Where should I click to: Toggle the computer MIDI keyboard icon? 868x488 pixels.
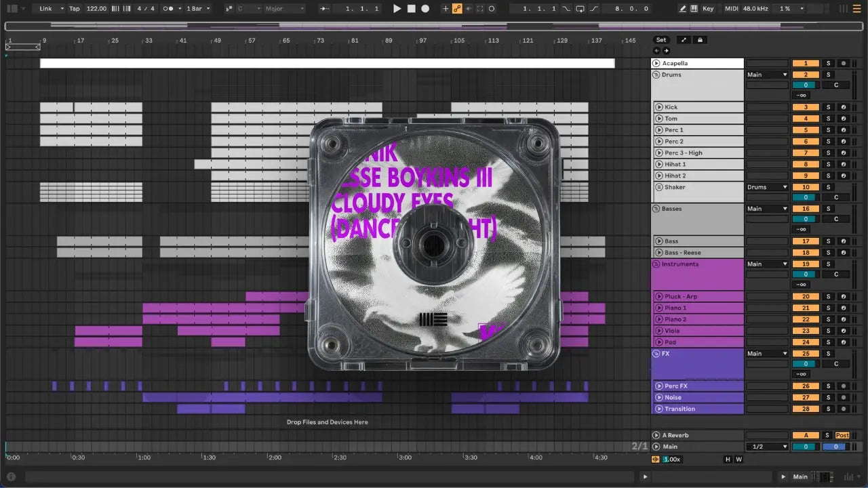694,9
